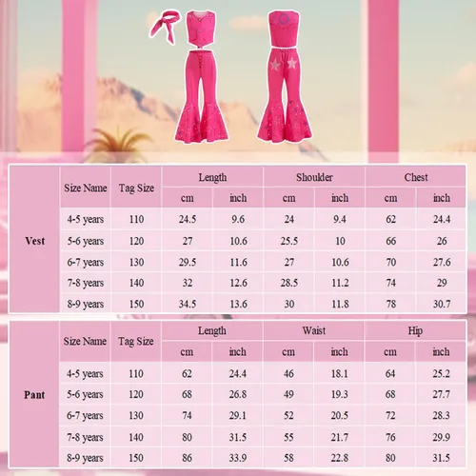This screenshot has height=476, width=476.
Task: Click 'Tag Size' header in the Pant table
Action: [136, 341]
